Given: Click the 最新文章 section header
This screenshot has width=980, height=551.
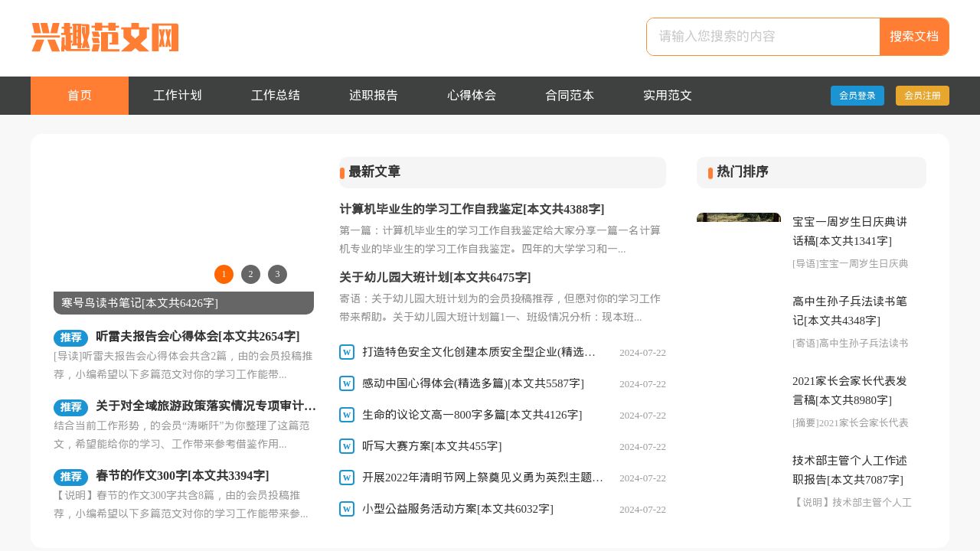Looking at the screenshot, I should tap(502, 172).
